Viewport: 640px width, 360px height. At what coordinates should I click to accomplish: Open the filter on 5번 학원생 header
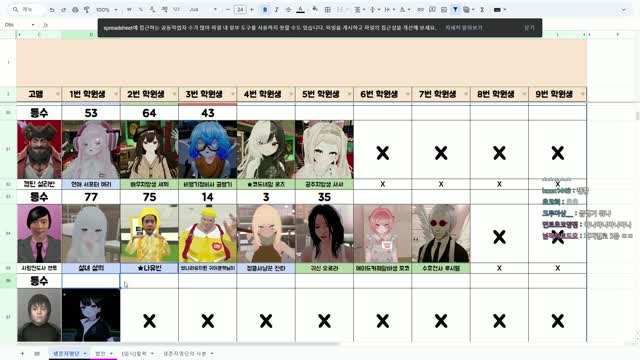point(349,94)
